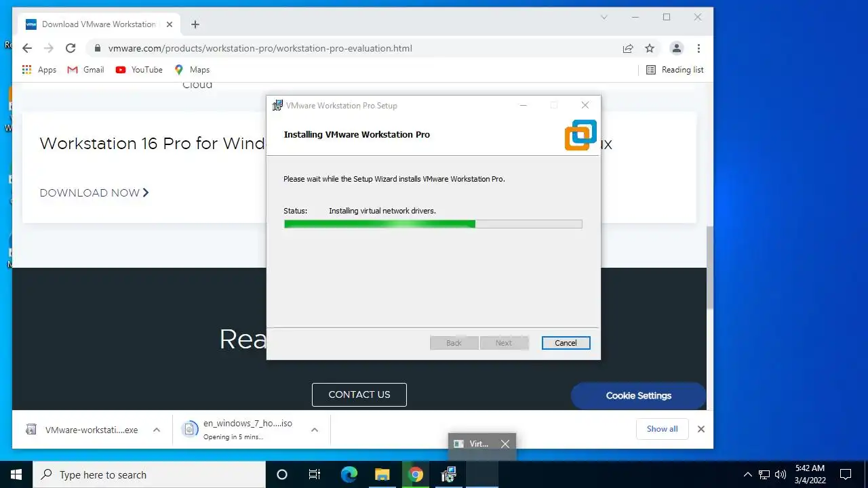Open the Chrome three-dot menu
The height and width of the screenshot is (488, 868).
click(698, 48)
